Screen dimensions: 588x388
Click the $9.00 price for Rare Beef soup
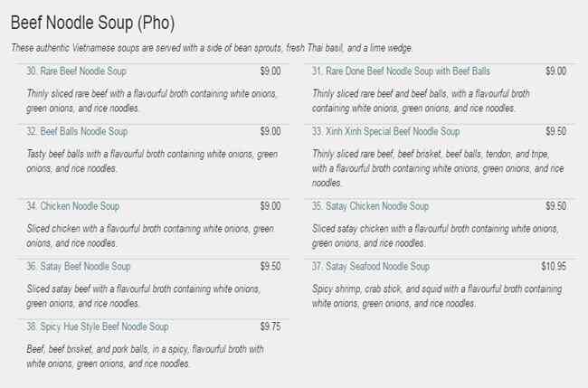[x=270, y=71]
